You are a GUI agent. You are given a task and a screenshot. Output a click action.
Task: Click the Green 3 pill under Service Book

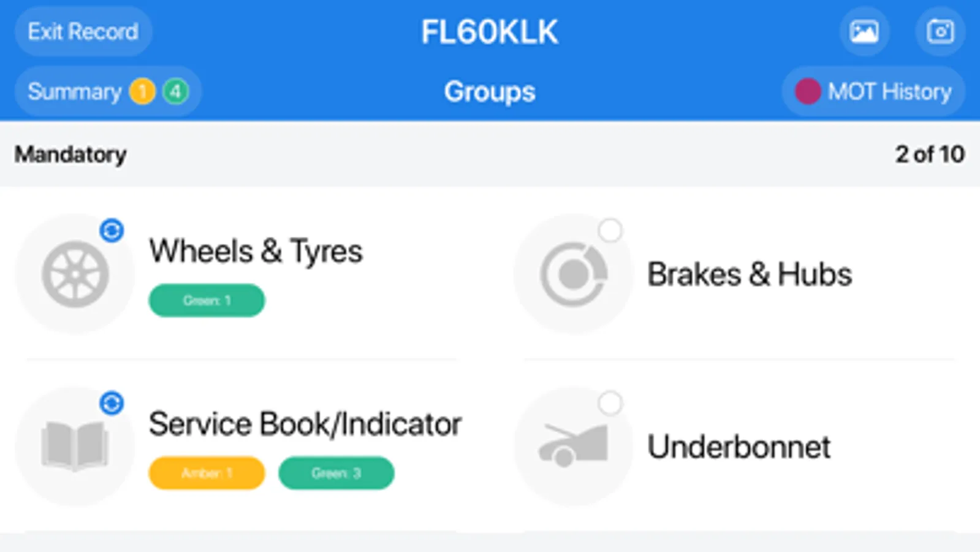coord(336,473)
